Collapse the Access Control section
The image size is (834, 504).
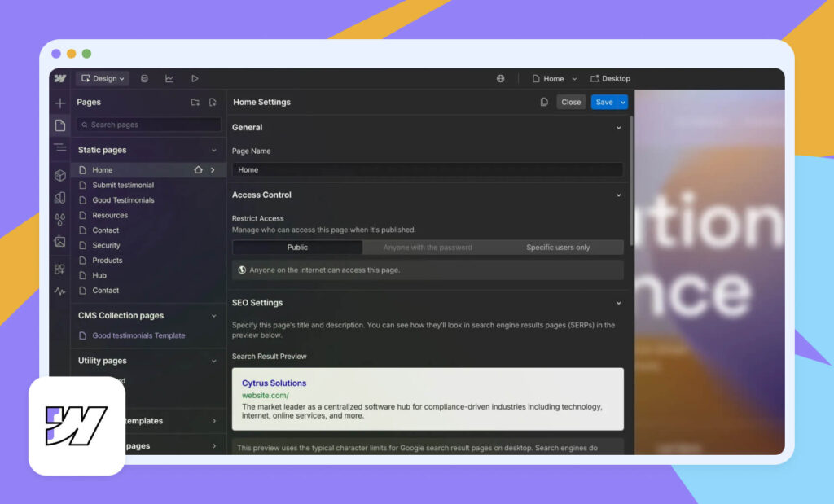pyautogui.click(x=619, y=195)
